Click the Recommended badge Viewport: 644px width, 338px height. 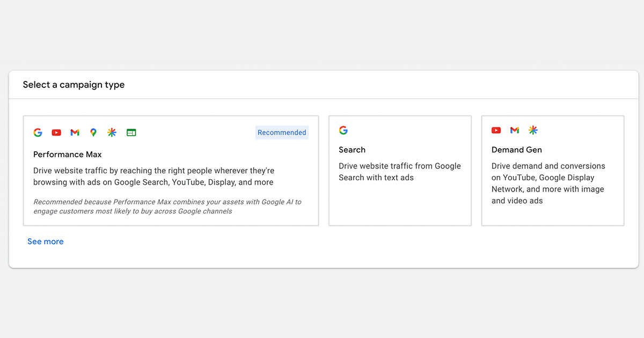282,133
